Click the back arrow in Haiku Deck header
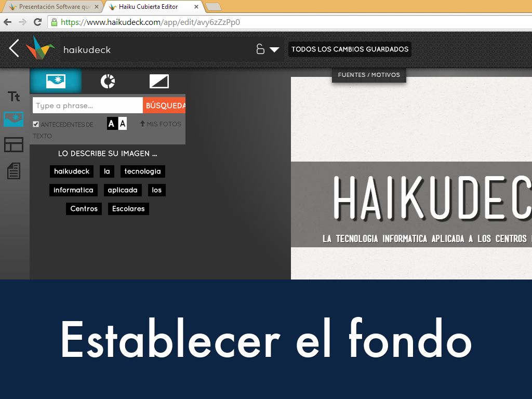Viewport: 532px width, 399px height. (x=14, y=49)
